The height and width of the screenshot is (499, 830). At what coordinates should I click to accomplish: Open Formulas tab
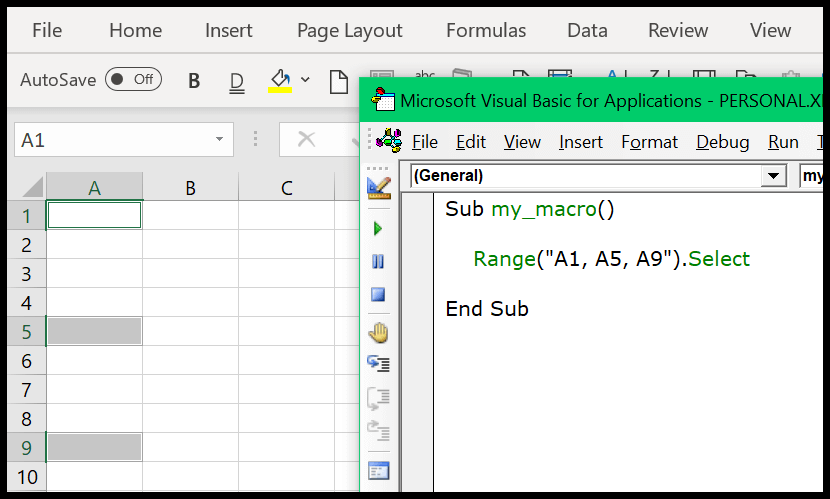click(486, 30)
